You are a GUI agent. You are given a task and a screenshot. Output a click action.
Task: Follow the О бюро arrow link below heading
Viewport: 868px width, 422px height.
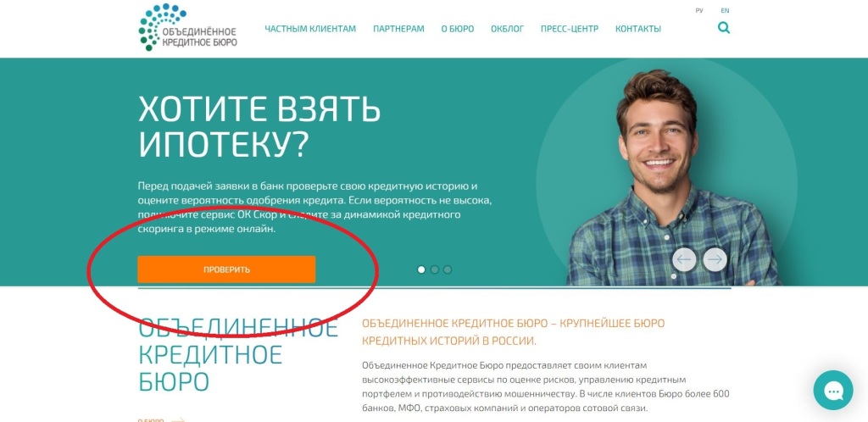point(161,419)
